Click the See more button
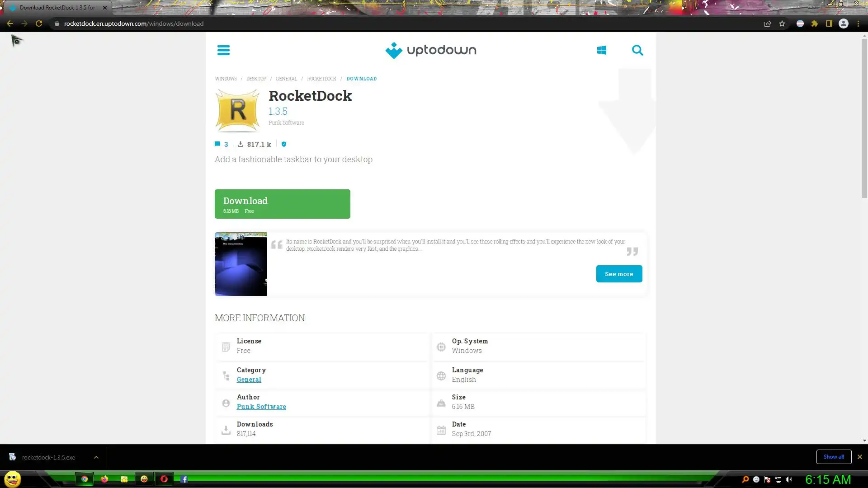The image size is (868, 488). (619, 274)
